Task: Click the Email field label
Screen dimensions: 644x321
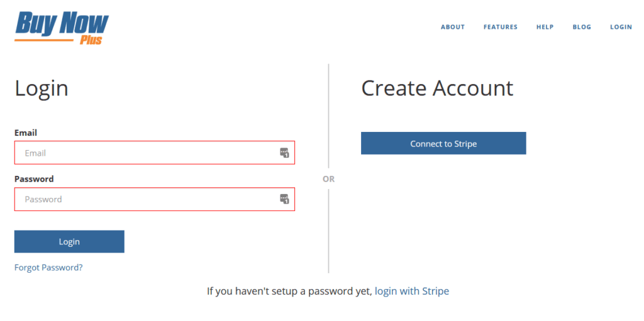Action: click(26, 133)
